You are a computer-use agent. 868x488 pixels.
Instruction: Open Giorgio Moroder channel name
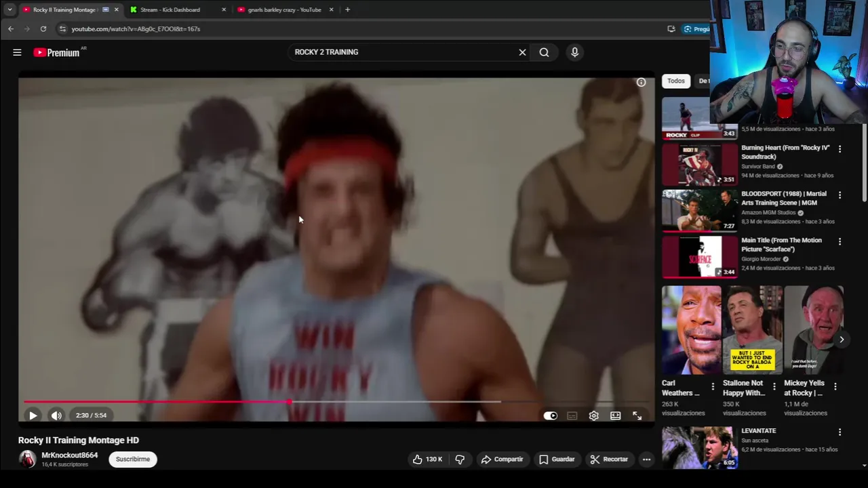tap(761, 259)
